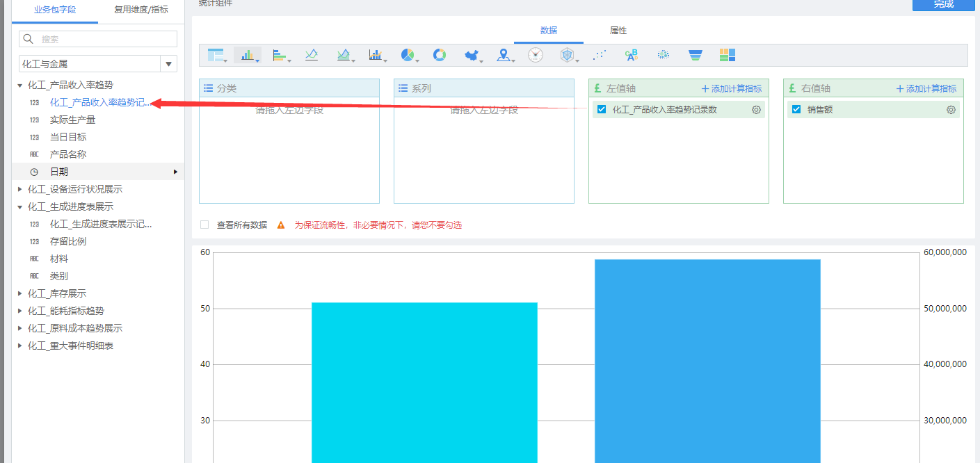Open settings gear for 销售额 measure
The height and width of the screenshot is (463, 980).
[951, 110]
